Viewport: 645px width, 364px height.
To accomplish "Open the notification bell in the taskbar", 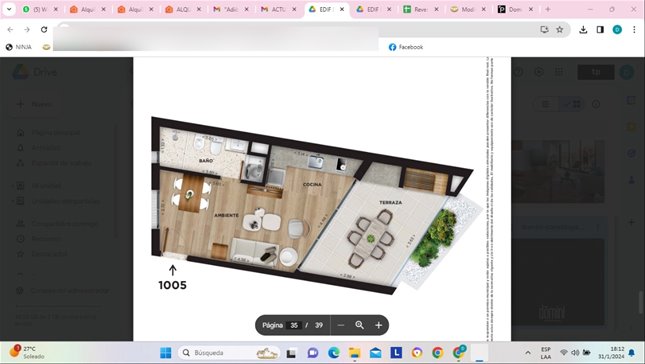I will 632,353.
